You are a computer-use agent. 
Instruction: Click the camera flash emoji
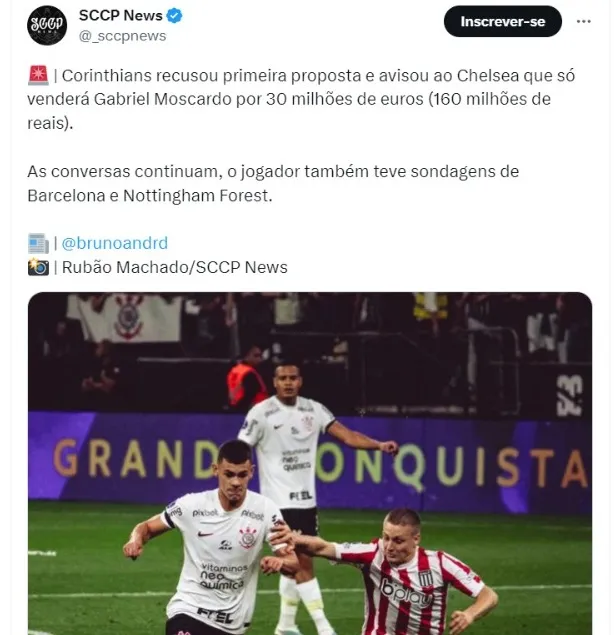(38, 267)
